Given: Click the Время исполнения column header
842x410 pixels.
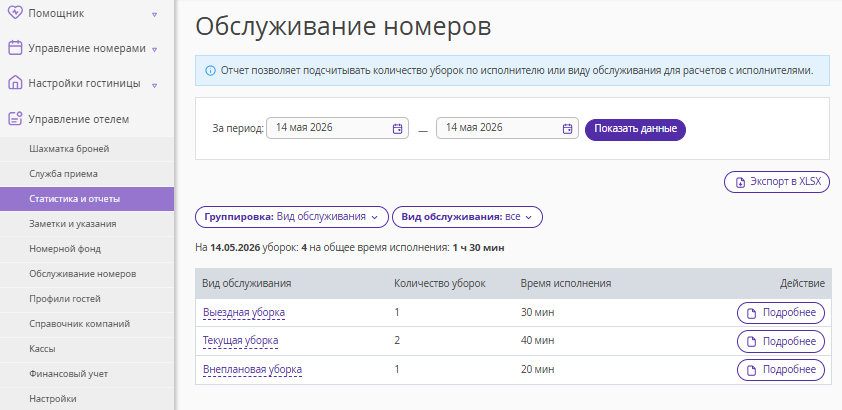Looking at the screenshot, I should click(x=565, y=283).
